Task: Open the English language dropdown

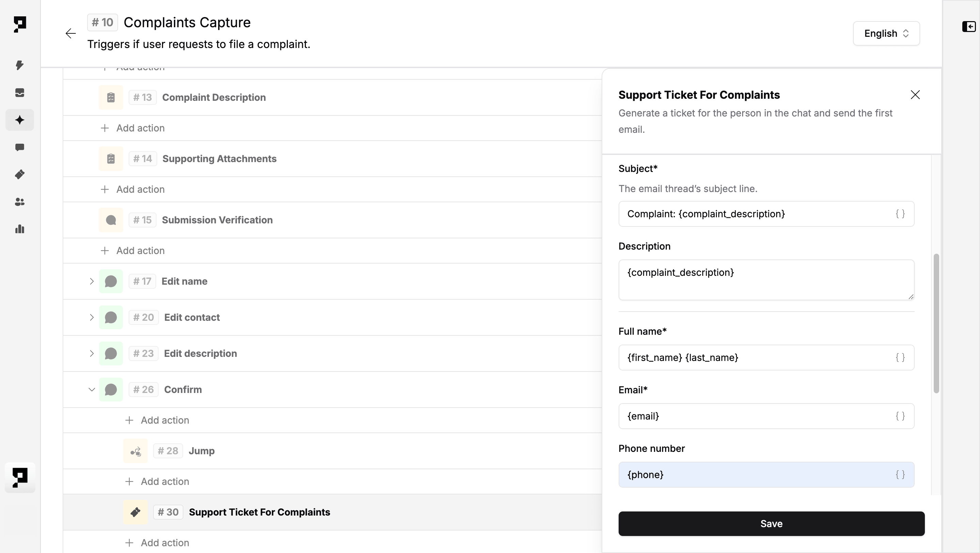Action: coord(886,33)
